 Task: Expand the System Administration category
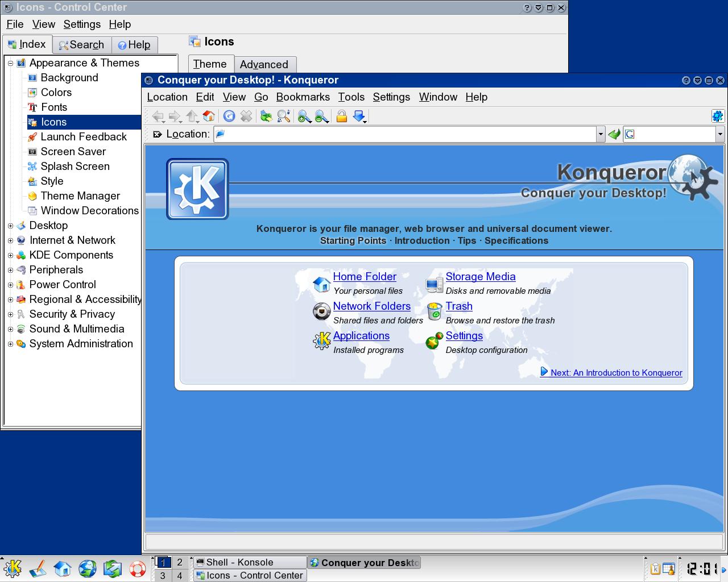pyautogui.click(x=10, y=344)
